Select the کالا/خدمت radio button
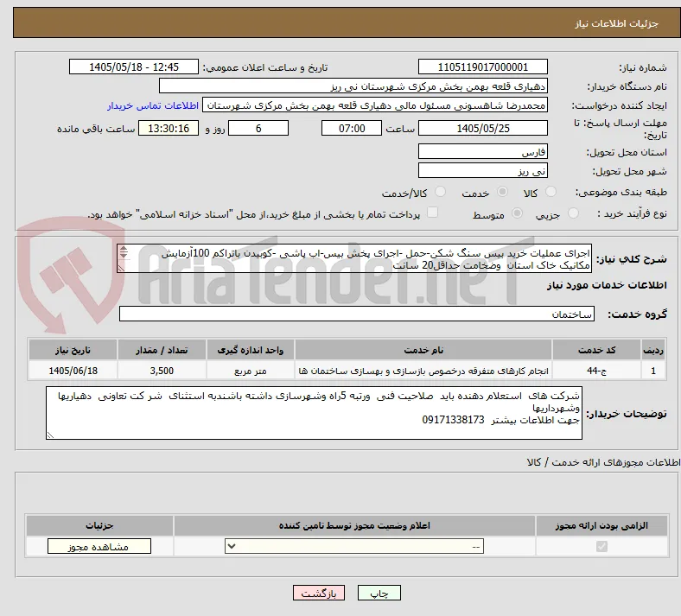Screen dimensions: 681x616 coord(441,192)
